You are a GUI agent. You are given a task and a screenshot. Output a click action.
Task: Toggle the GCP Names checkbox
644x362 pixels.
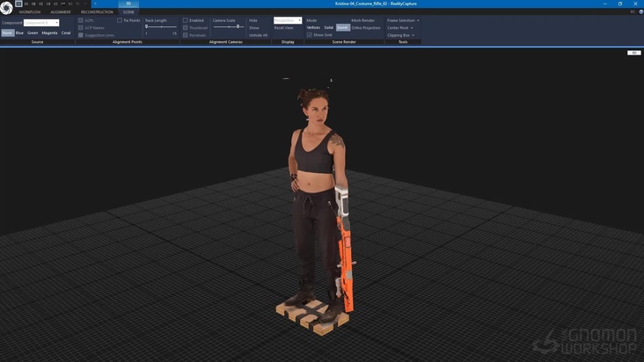81,27
